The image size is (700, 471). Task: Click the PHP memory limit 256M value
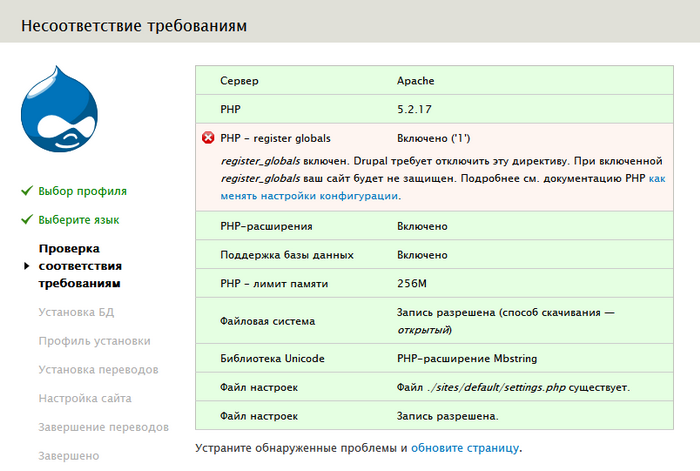tap(411, 284)
